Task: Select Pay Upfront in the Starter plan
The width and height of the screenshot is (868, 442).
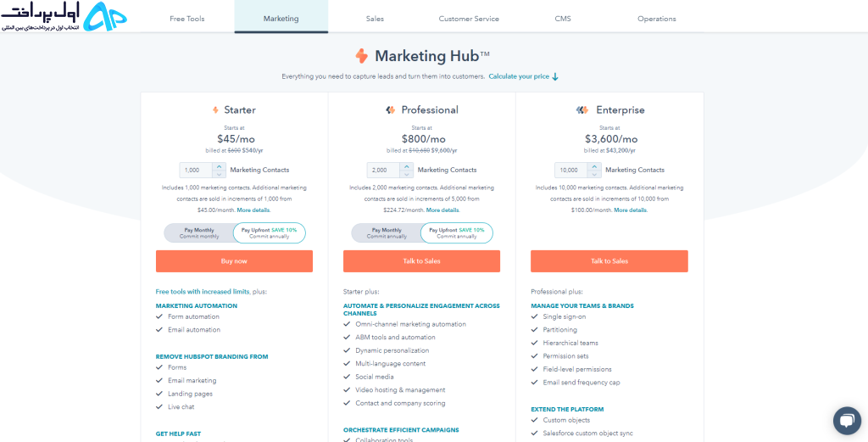Action: (269, 233)
